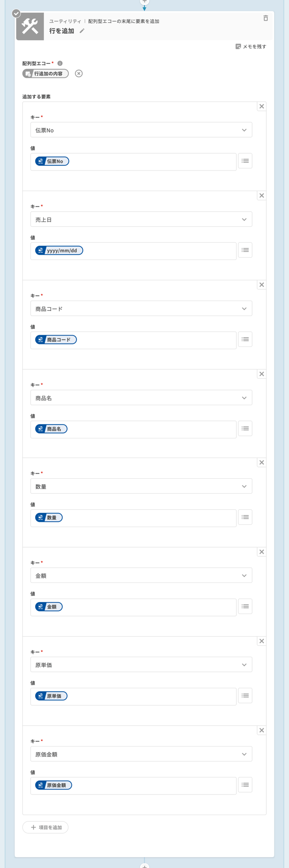This screenshot has height=868, width=289.
Task: Click the メモを残す note icon
Action: (238, 47)
